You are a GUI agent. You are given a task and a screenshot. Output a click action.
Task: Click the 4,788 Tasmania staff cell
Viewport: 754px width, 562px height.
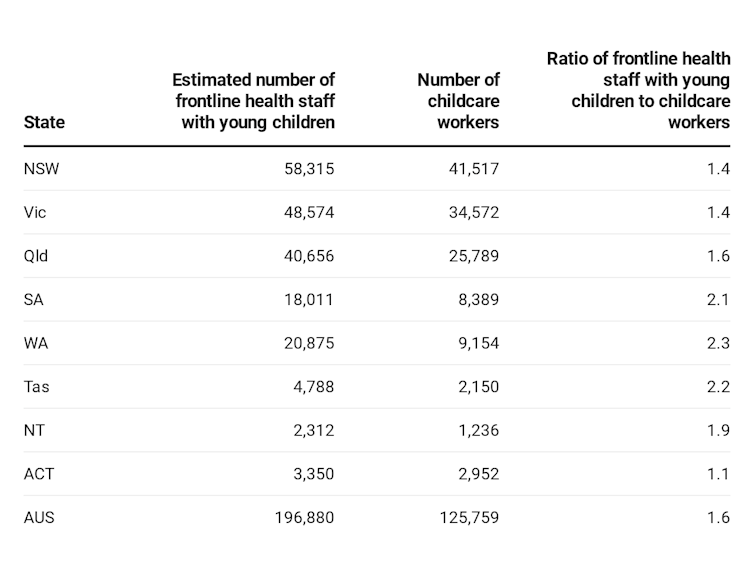pyautogui.click(x=314, y=387)
